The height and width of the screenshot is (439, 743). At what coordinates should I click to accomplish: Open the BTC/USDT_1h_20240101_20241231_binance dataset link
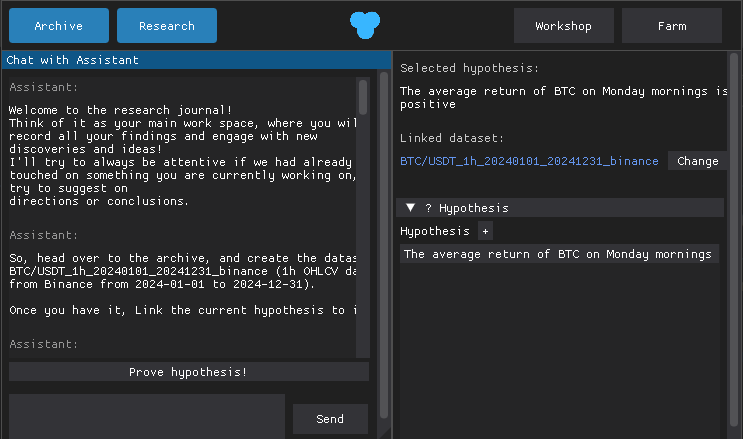(529, 161)
